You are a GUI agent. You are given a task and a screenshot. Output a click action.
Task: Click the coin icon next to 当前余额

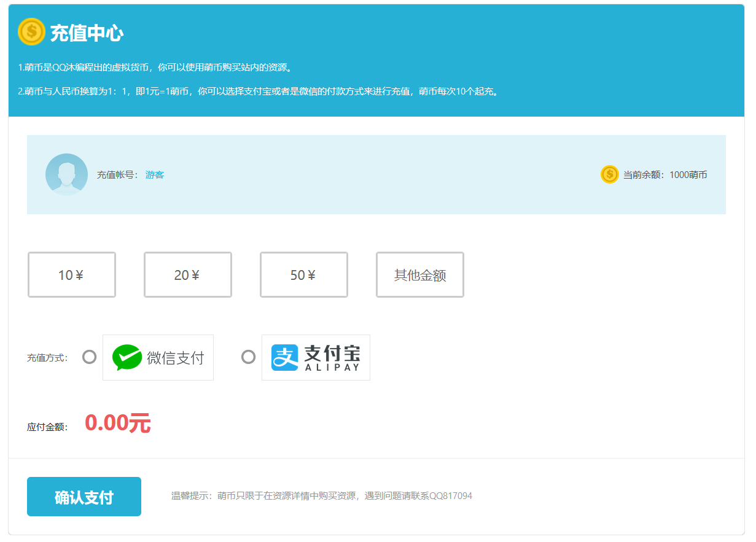(x=609, y=174)
